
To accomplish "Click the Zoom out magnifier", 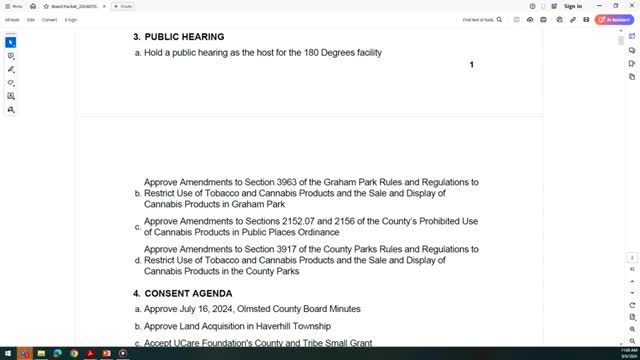I will point(632,341).
